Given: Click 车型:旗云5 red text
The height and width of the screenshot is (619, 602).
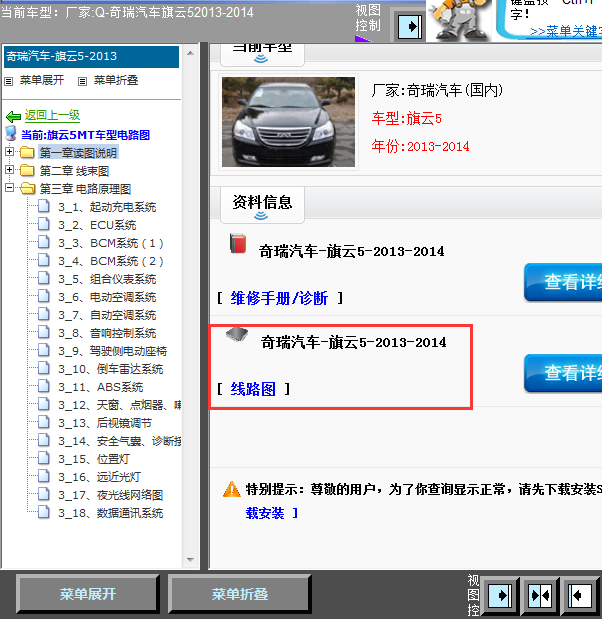Looking at the screenshot, I should (x=406, y=118).
